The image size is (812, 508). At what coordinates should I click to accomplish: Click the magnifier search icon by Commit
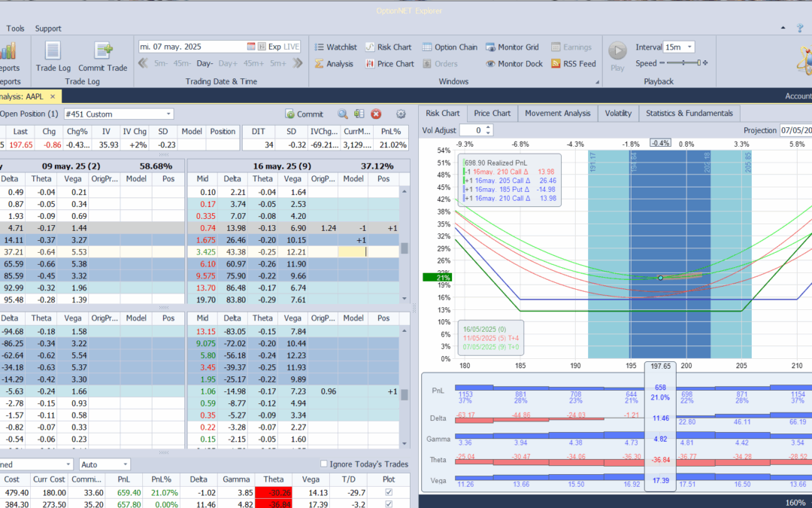342,114
